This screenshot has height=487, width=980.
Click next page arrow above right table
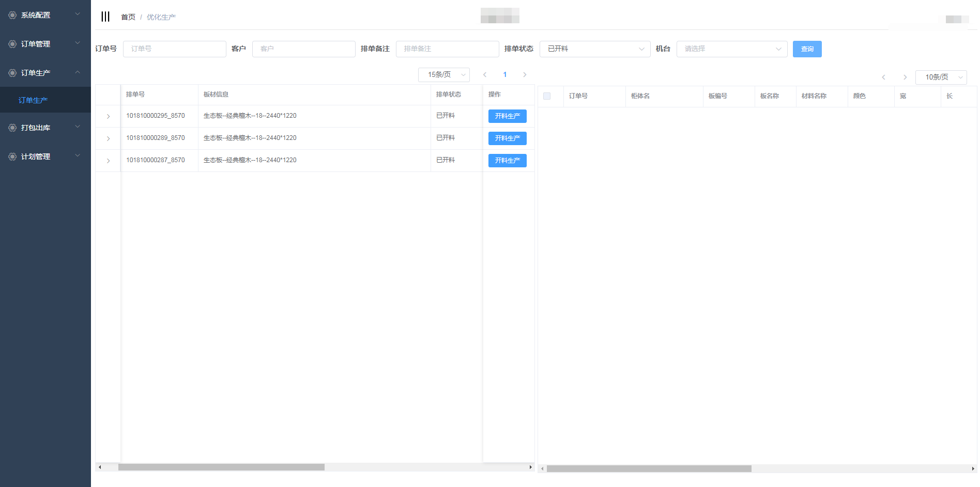coord(905,77)
